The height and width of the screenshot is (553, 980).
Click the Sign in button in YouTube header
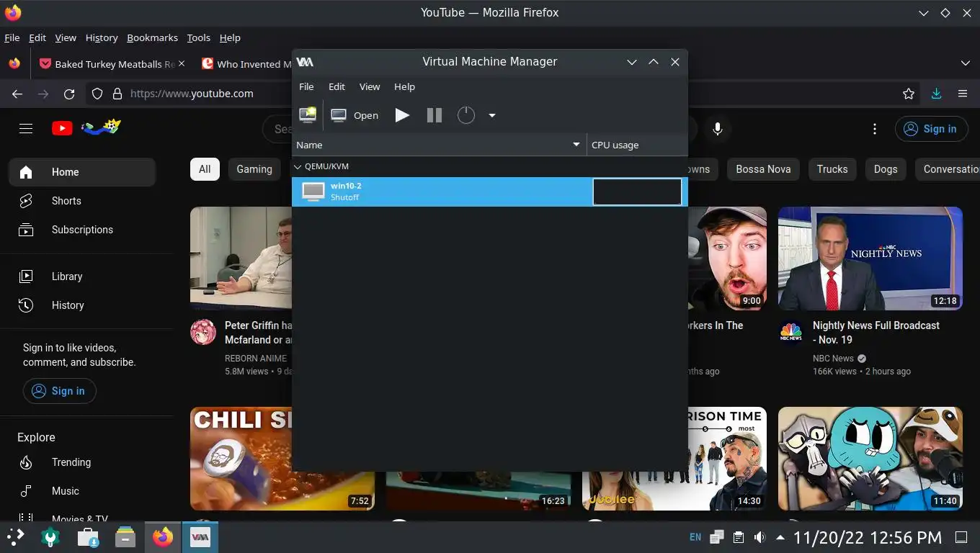pos(930,129)
